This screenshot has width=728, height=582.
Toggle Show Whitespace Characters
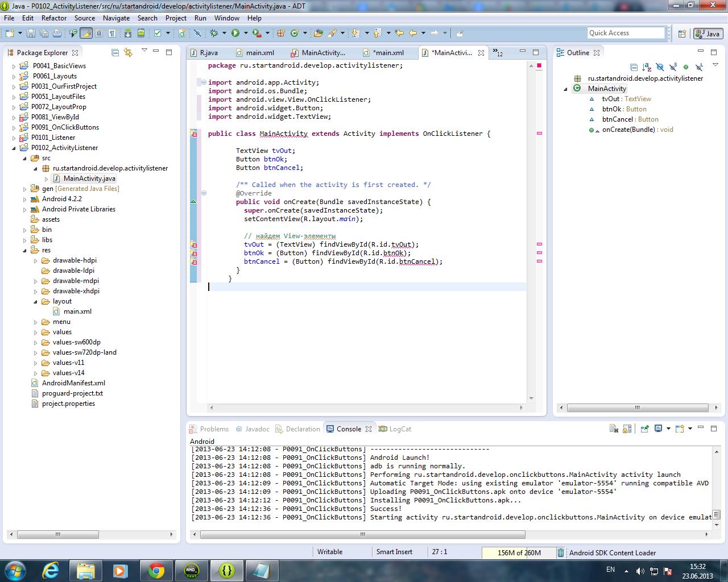(112, 33)
